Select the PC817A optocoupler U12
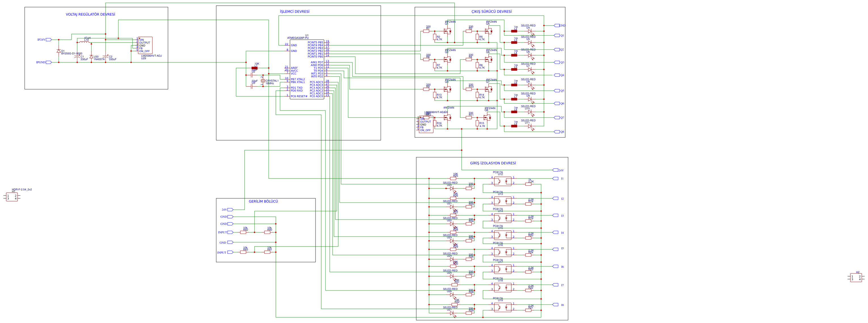 (503, 182)
